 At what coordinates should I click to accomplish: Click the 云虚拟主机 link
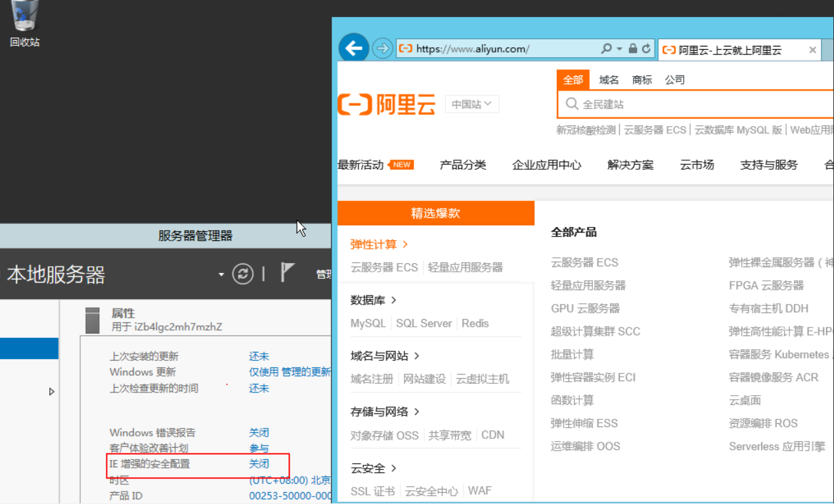tap(482, 379)
